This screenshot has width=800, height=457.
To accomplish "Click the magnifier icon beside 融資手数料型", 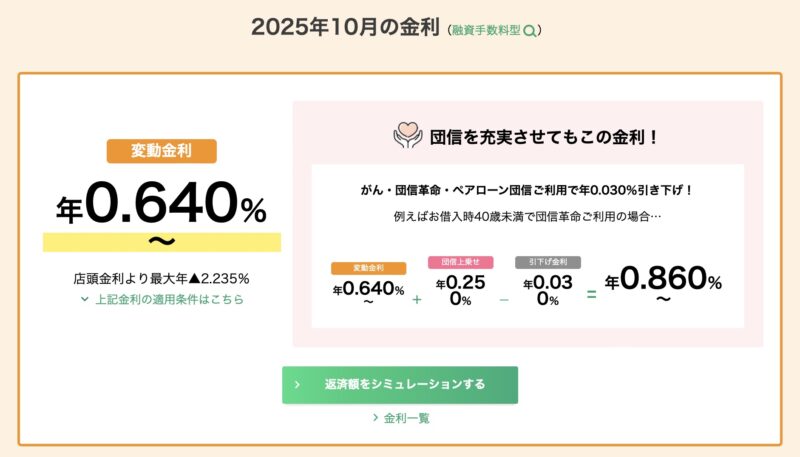I will 530,30.
